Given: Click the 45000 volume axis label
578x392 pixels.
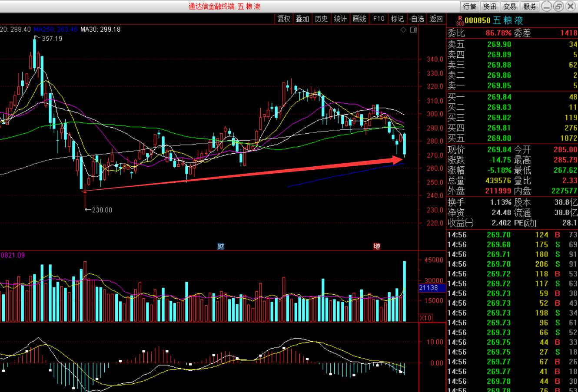Looking at the screenshot, I should tap(434, 260).
